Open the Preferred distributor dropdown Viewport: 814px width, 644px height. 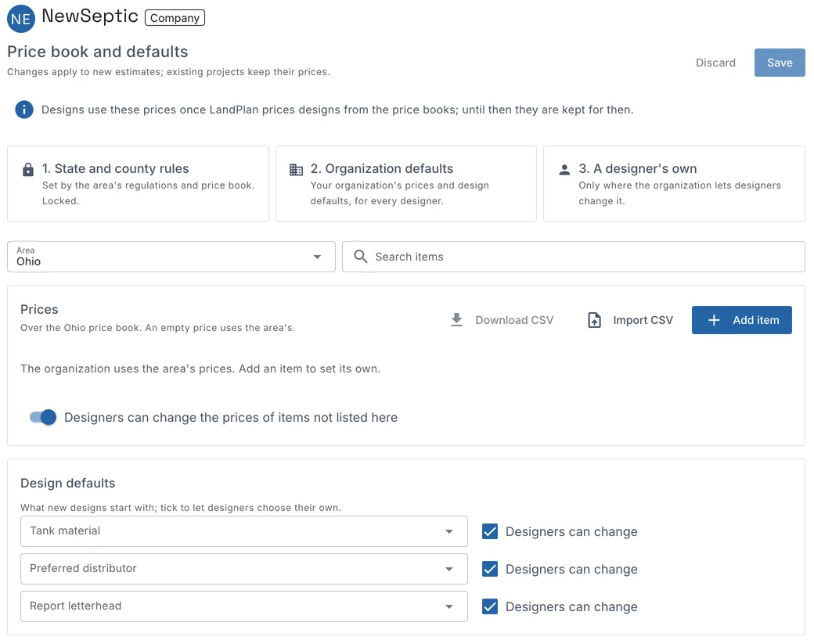tap(244, 568)
